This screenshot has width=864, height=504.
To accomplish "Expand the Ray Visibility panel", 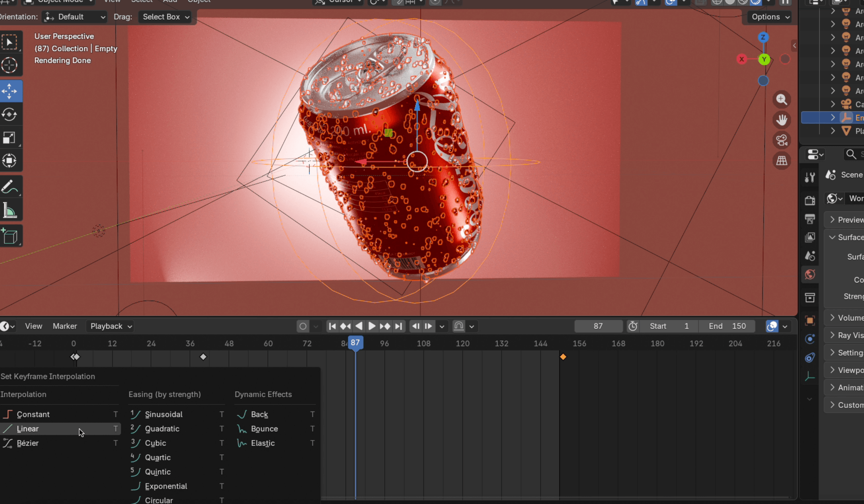I will [832, 335].
